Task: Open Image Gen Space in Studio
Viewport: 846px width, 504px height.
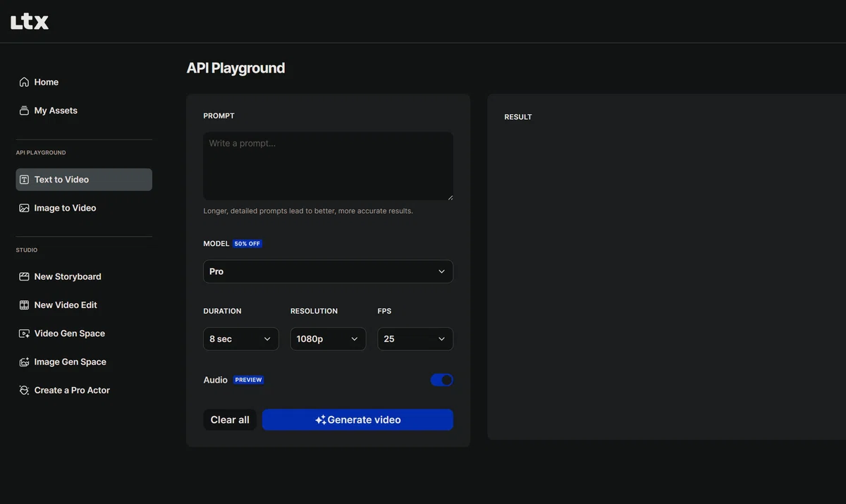Action: (84, 362)
